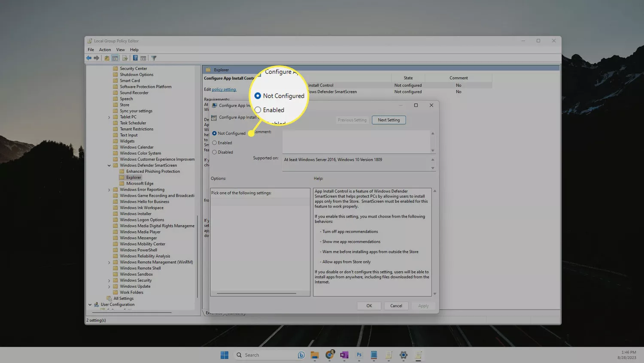Open OneNote from the taskbar
Viewport: 644px width, 363px height.
[x=344, y=355]
